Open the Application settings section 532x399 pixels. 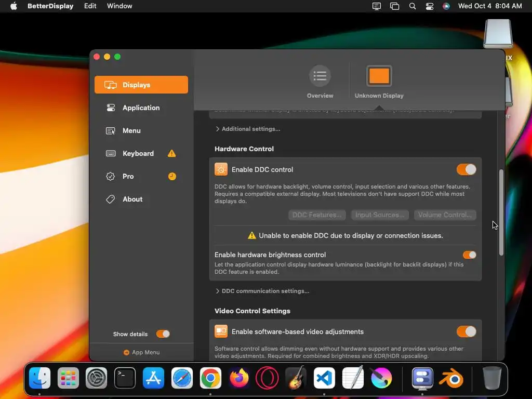click(x=141, y=108)
